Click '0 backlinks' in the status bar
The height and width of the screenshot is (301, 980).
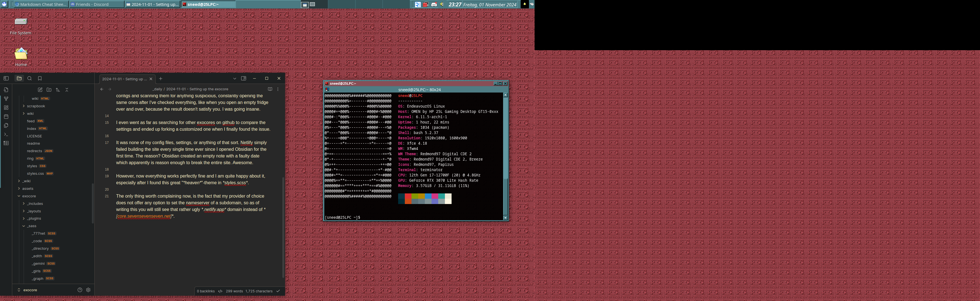click(205, 291)
